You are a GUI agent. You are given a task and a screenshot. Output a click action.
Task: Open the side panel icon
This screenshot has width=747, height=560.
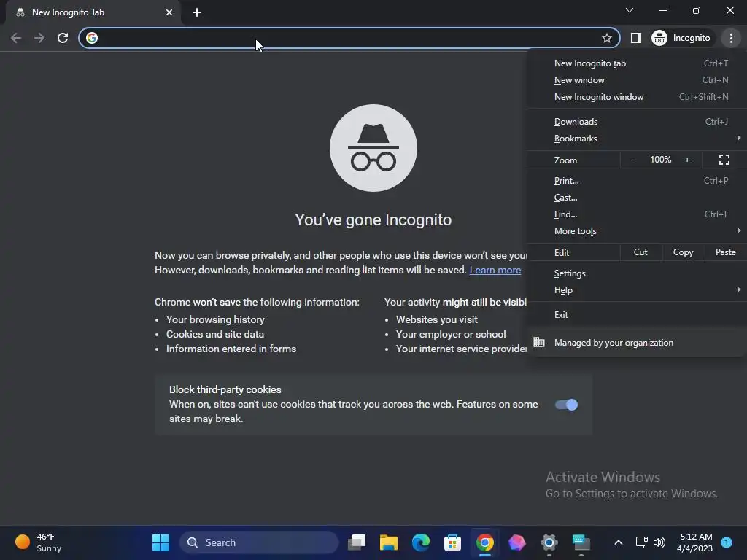635,38
